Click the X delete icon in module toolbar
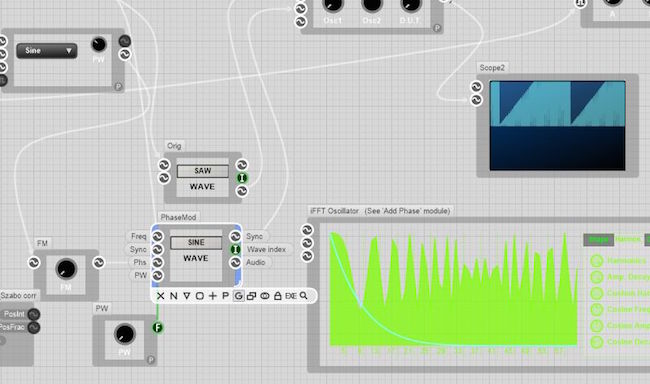Viewport: 650px width, 384px height. click(x=160, y=296)
